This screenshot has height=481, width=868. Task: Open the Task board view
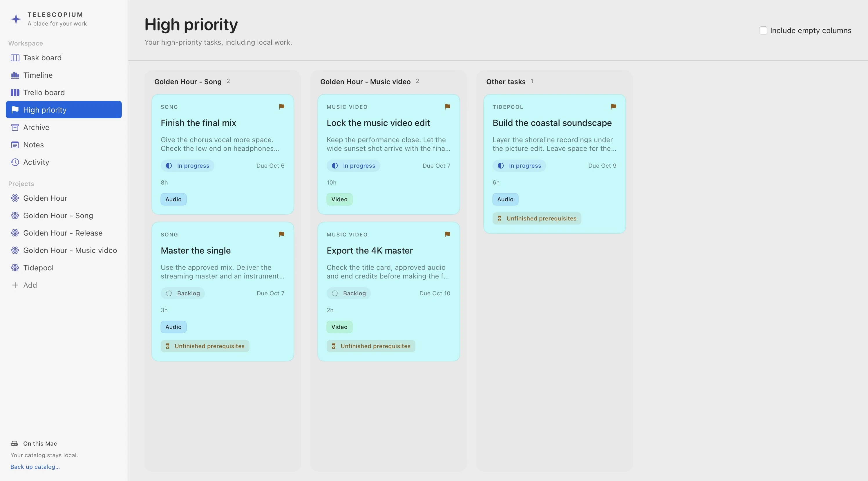click(x=64, y=58)
